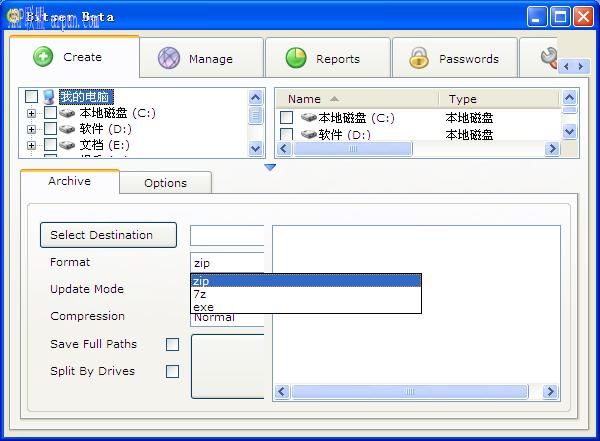
Task: Open the Compression combo box showing Normal
Action: 227,320
